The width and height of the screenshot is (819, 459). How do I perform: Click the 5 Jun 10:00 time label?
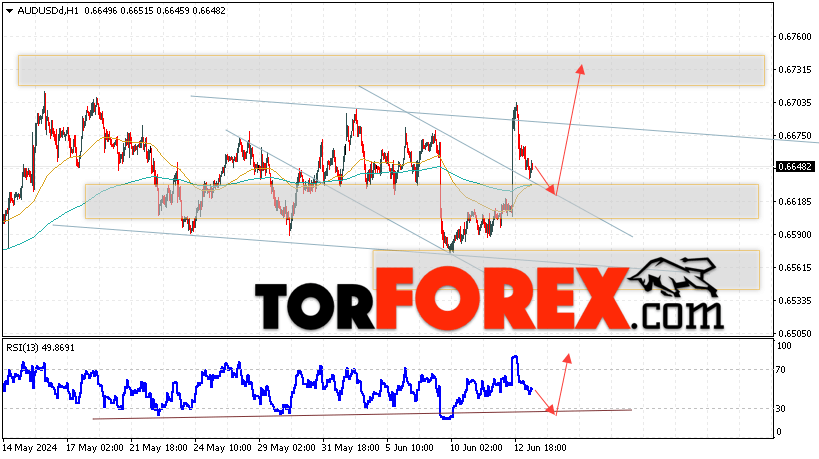[410, 448]
